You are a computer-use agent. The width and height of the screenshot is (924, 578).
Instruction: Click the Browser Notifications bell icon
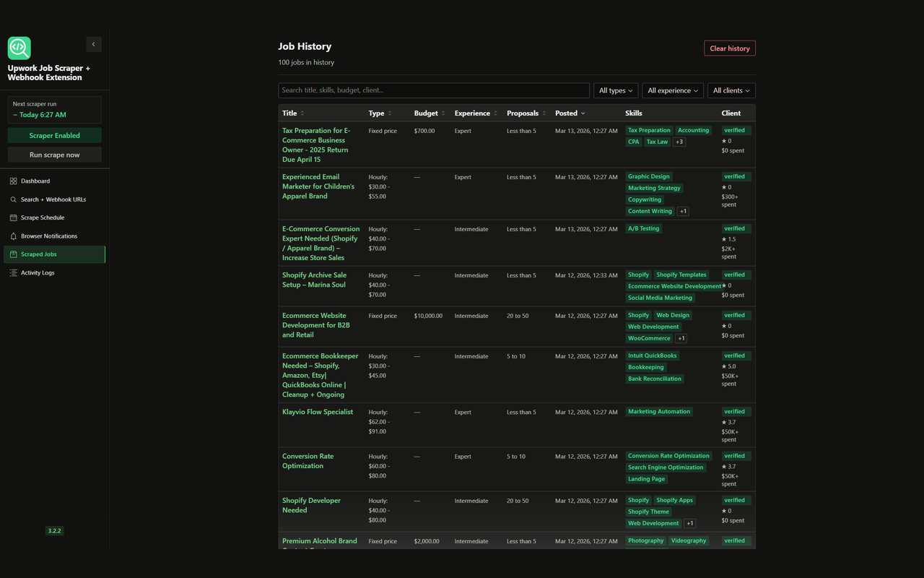14,236
